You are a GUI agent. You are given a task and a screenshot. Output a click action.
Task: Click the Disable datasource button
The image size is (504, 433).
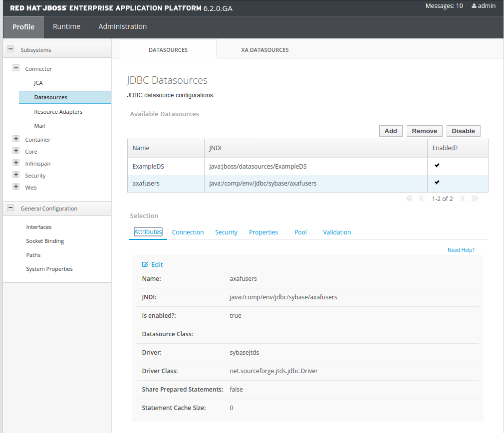(463, 131)
